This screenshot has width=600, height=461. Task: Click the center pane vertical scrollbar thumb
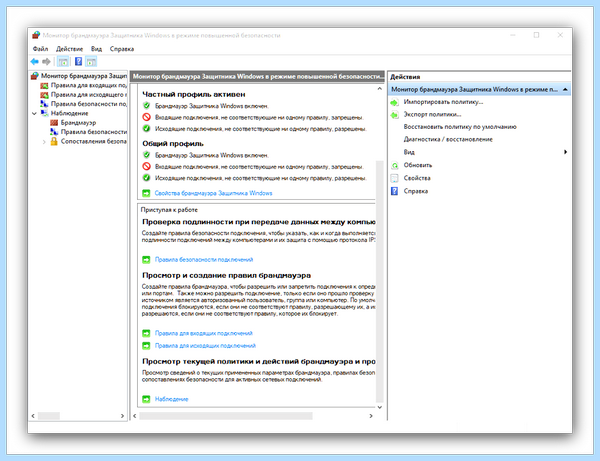pos(379,281)
